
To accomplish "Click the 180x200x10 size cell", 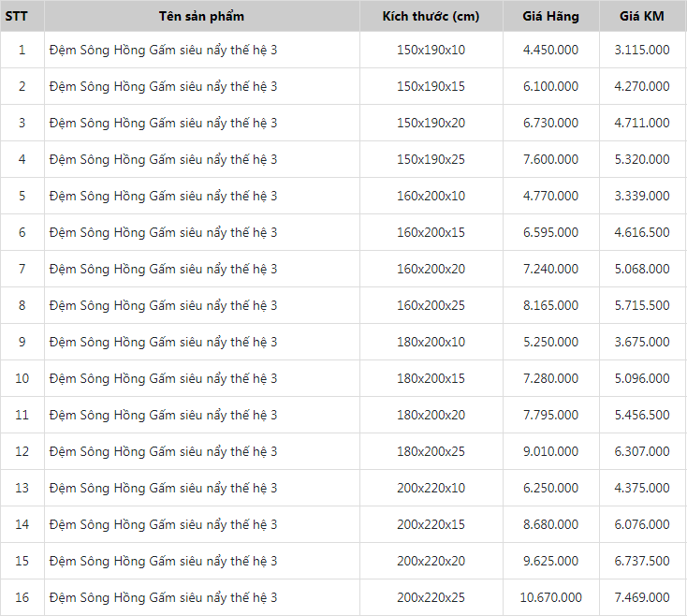I will [431, 342].
